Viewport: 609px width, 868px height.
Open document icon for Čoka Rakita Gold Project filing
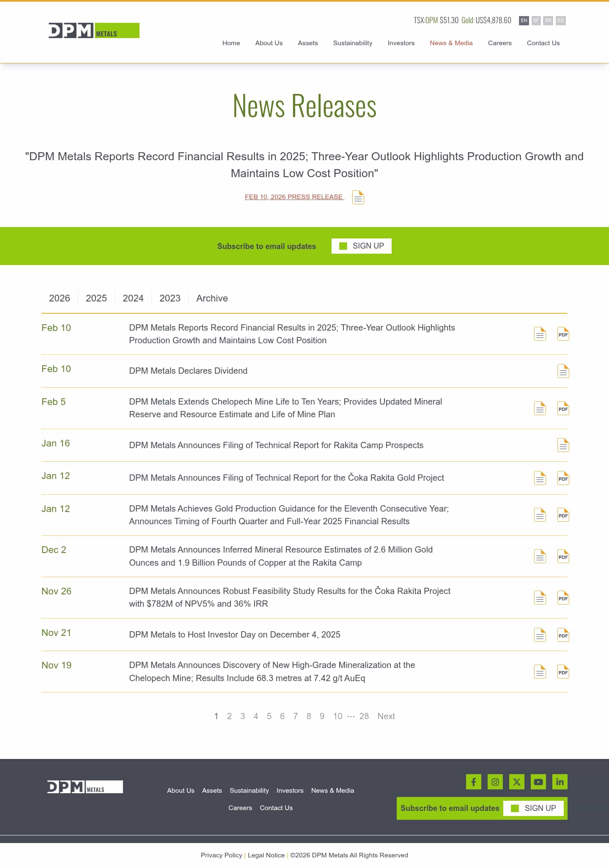[540, 478]
